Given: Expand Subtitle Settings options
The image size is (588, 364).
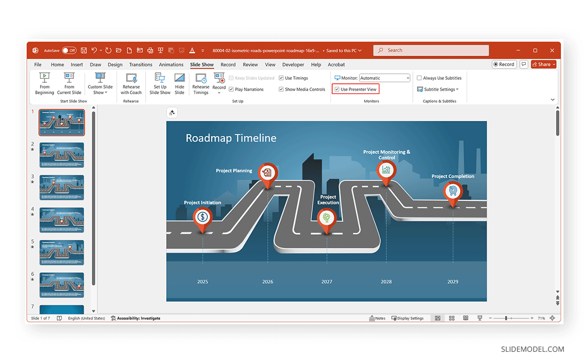Looking at the screenshot, I should [438, 89].
